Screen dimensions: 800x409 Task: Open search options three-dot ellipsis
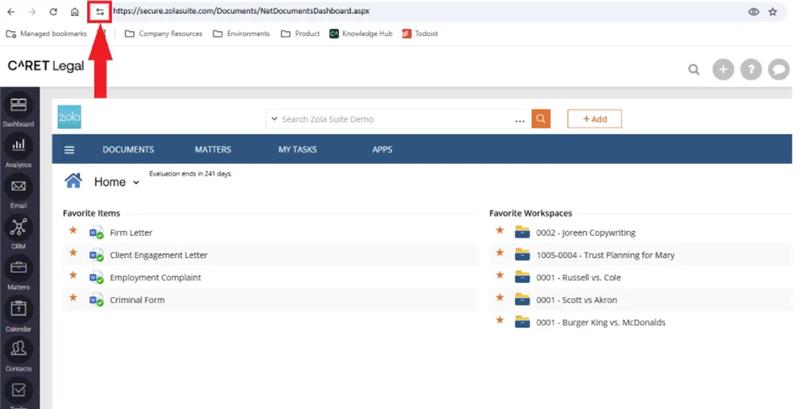[519, 121]
